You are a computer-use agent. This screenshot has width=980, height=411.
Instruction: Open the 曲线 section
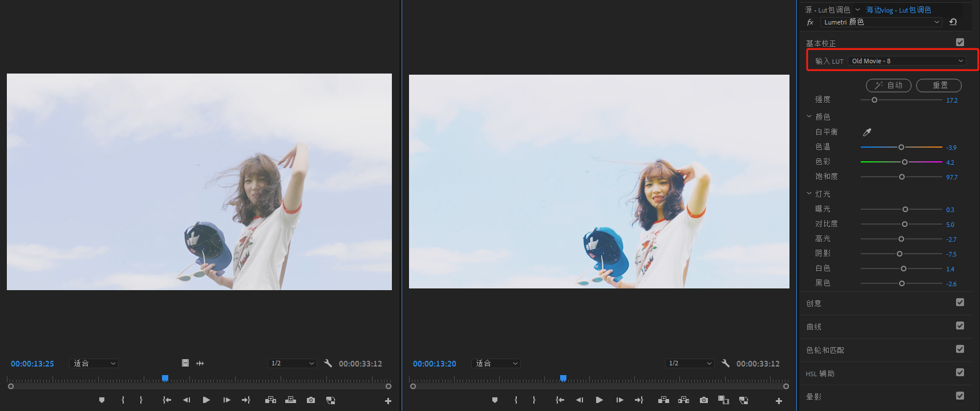(x=814, y=327)
